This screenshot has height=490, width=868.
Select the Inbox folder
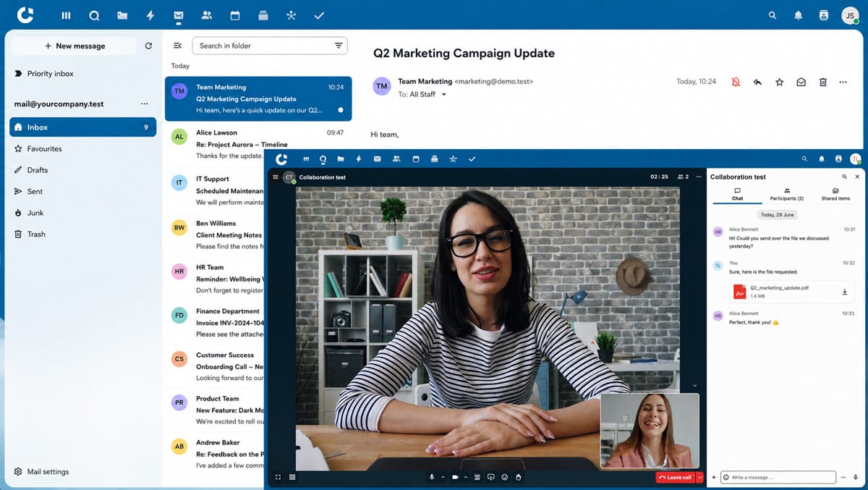(83, 127)
